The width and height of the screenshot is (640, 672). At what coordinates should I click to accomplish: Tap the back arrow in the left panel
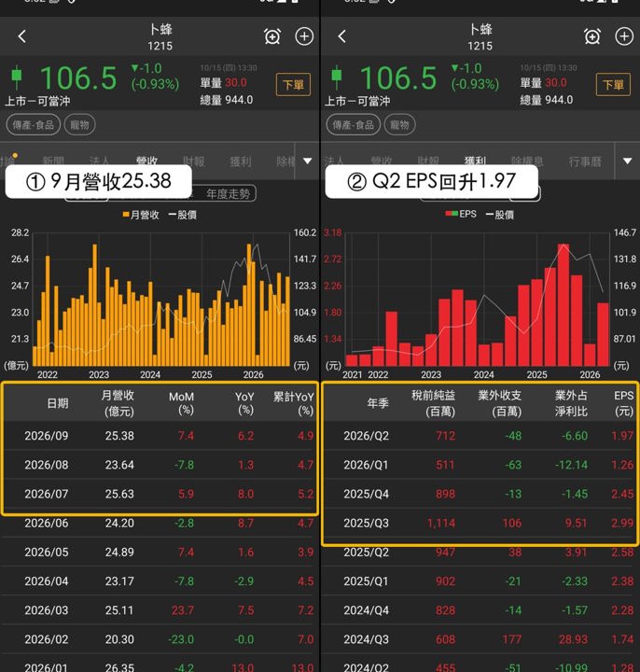pos(22,36)
